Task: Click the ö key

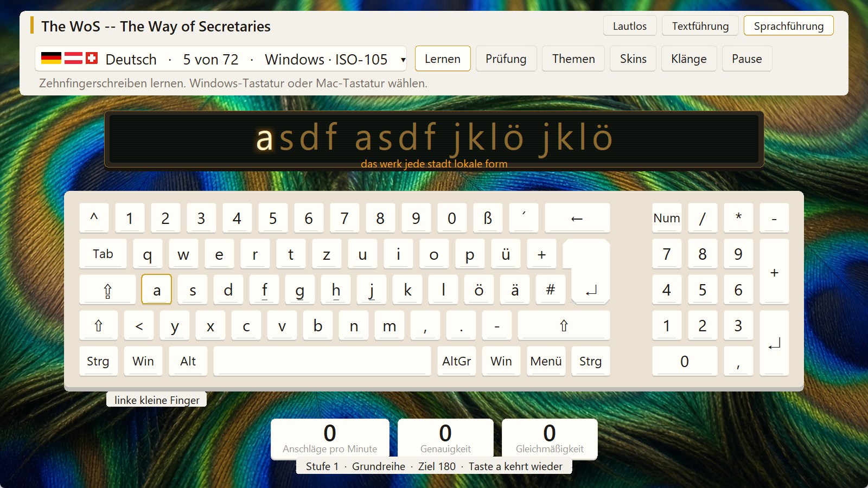Action: pos(479,290)
